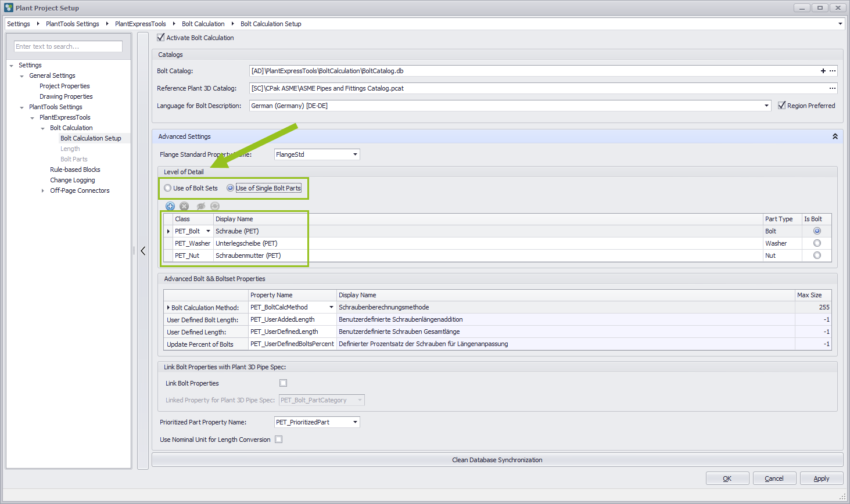The image size is (850, 504).
Task: Click the Clean Database Synchronization button
Action: [497, 460]
